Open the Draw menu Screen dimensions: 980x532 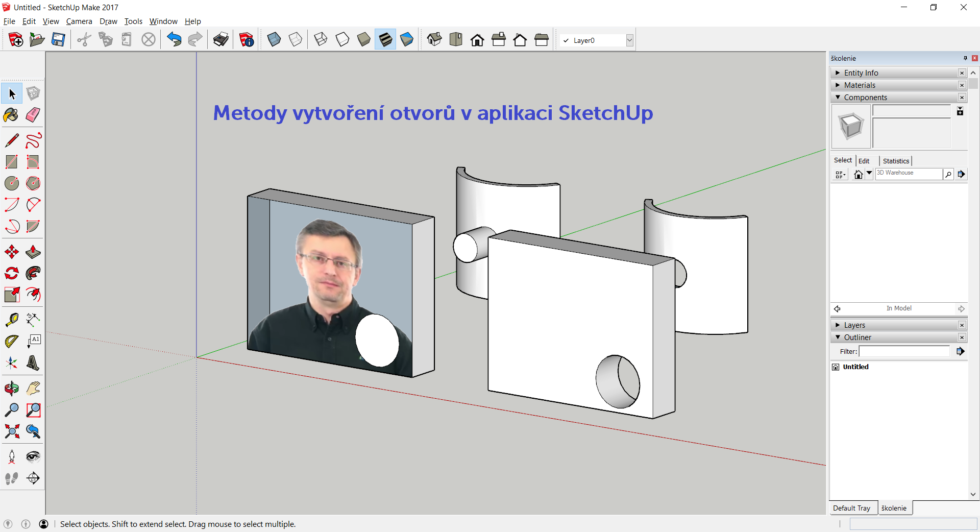[108, 21]
